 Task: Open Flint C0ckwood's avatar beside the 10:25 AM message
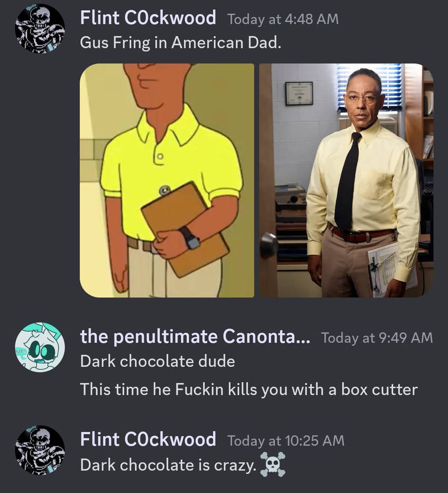(40, 450)
